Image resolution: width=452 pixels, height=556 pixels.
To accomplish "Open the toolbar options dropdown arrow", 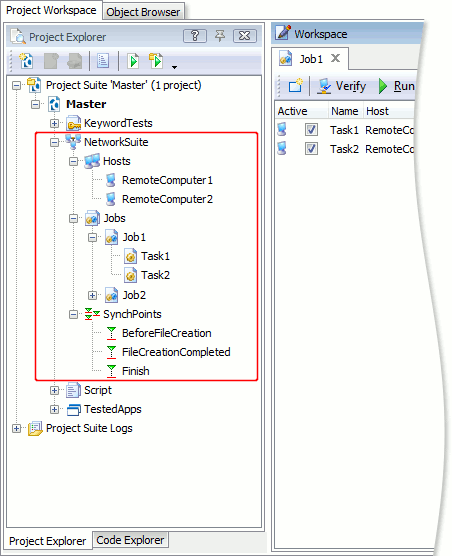I will click(x=174, y=67).
